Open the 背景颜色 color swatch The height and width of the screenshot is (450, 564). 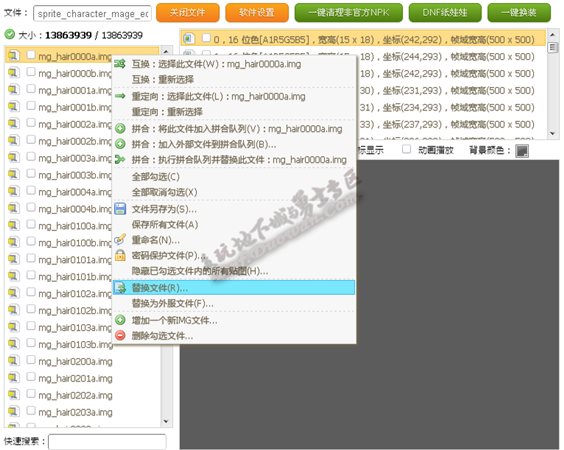click(522, 150)
